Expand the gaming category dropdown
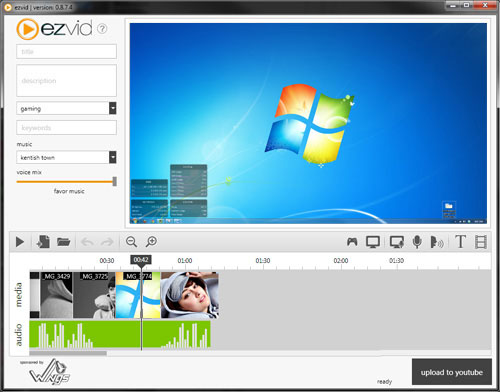This screenshot has height=392, width=500. (113, 108)
